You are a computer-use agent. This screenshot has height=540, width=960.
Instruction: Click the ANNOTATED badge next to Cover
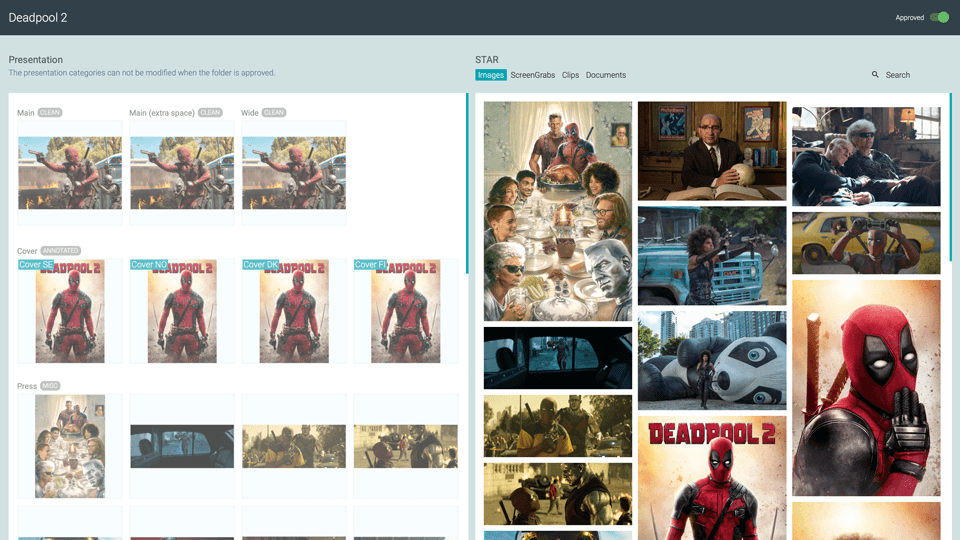[x=61, y=251]
